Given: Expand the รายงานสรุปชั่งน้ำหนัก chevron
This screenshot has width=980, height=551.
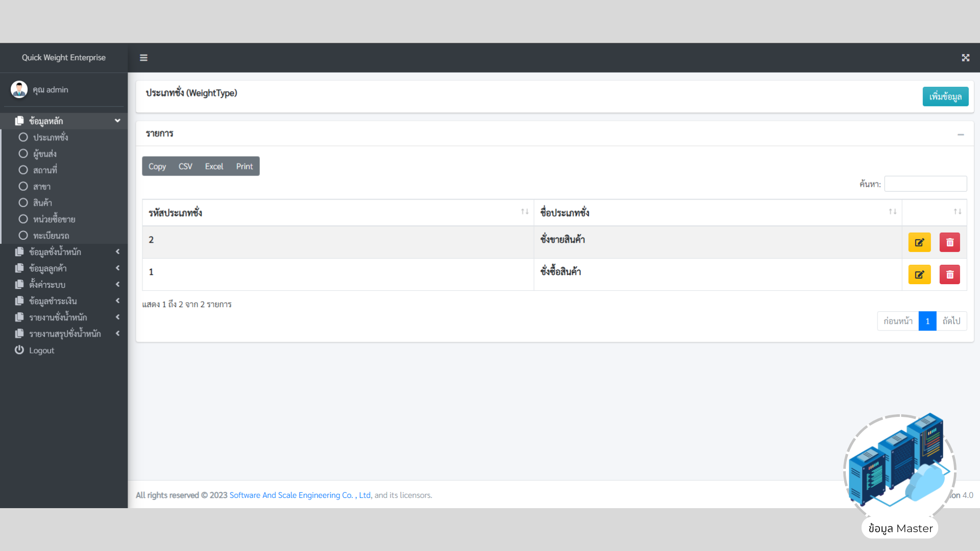Looking at the screenshot, I should (x=117, y=333).
